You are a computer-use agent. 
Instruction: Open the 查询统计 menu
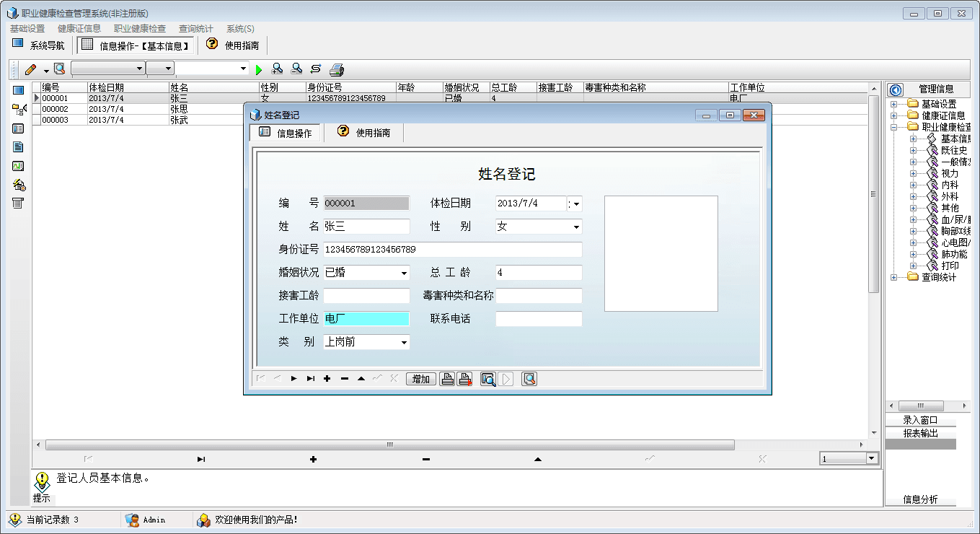coord(195,29)
